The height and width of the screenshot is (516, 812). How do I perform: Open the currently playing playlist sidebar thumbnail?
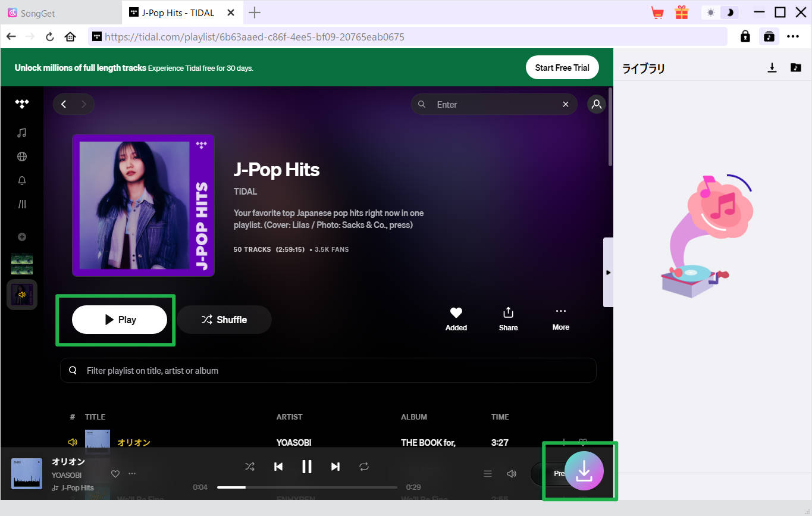[22, 295]
